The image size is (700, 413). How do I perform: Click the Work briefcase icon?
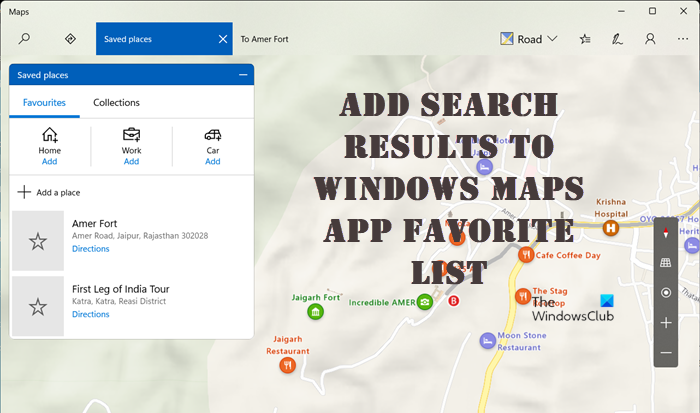pos(131,134)
